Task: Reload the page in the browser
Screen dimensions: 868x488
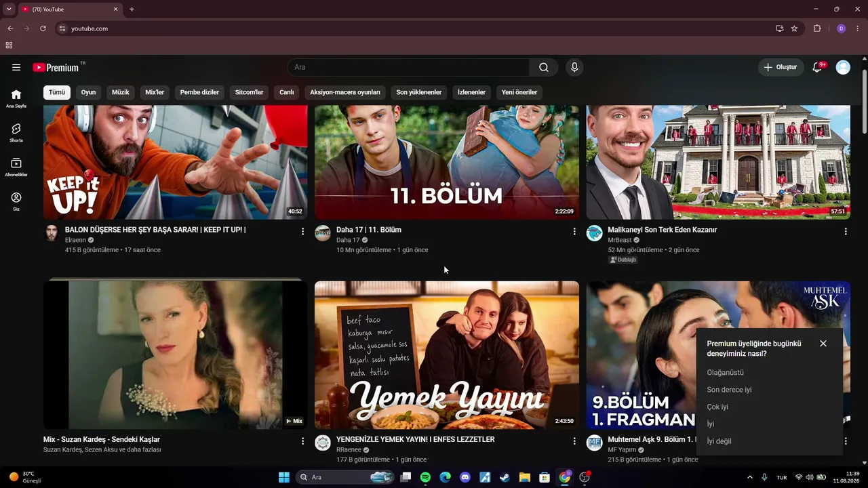Action: coord(43,28)
